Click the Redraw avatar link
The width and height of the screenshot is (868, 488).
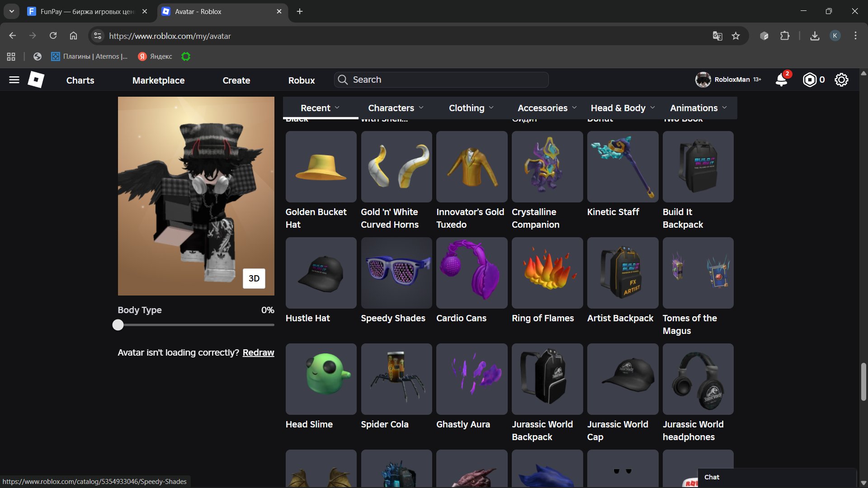tap(258, 352)
